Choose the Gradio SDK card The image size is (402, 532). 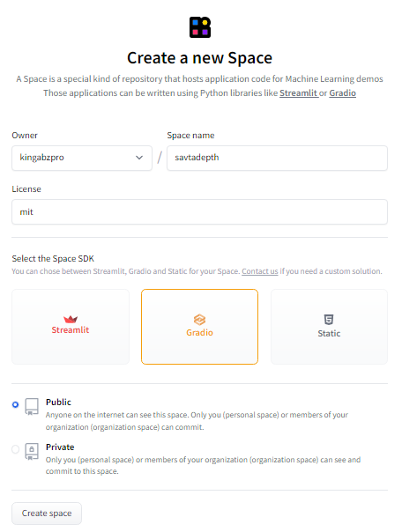pyautogui.click(x=199, y=327)
